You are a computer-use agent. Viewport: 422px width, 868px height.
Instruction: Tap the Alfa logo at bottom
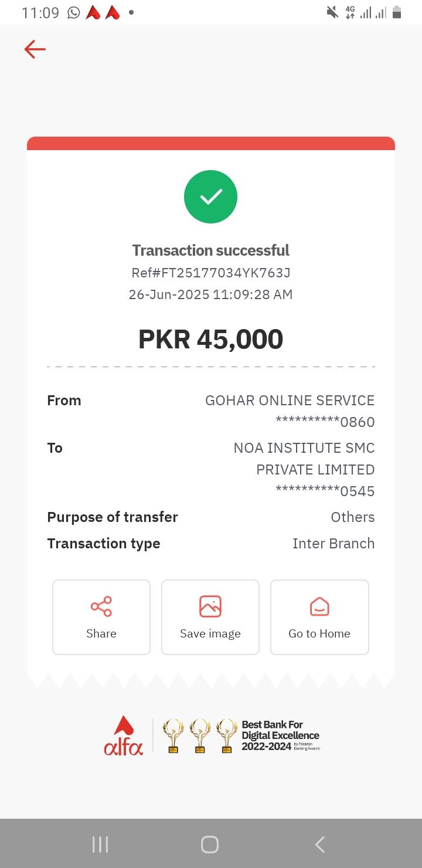coord(123,735)
